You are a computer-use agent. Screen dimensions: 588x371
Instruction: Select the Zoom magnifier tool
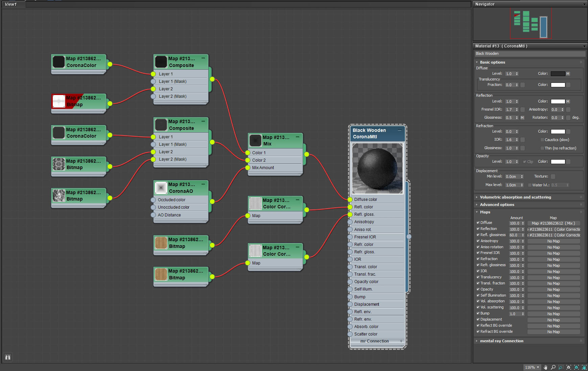pos(553,367)
